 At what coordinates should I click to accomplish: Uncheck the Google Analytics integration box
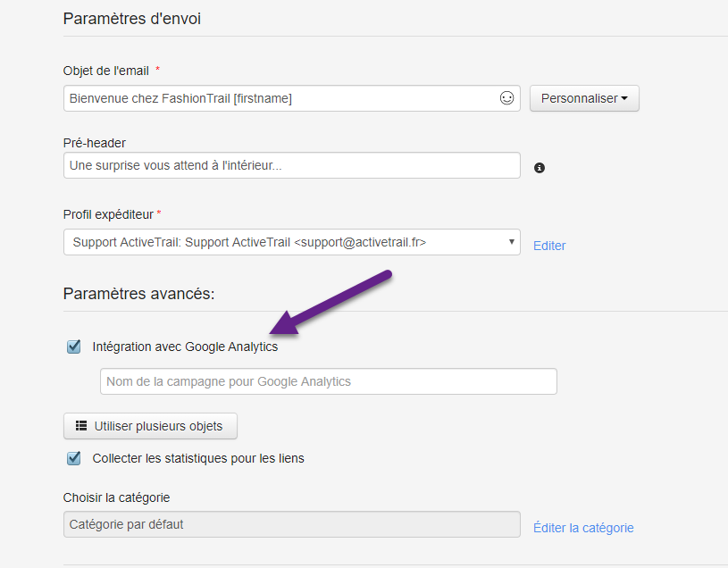coord(73,347)
